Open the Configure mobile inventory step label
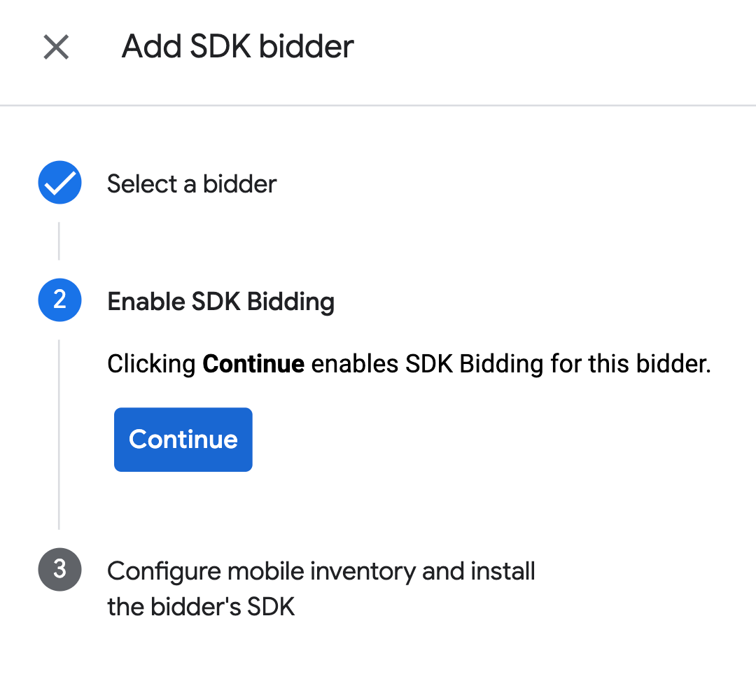756x700 pixels. pyautogui.click(x=321, y=571)
